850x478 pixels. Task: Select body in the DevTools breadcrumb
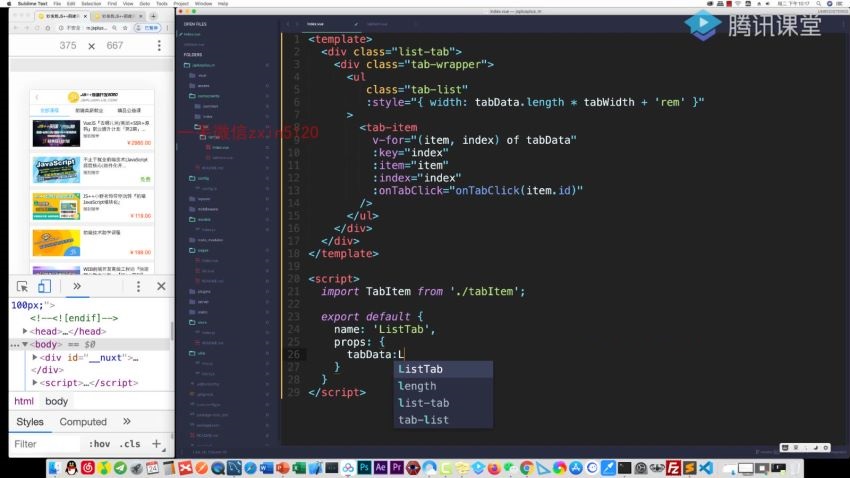[56, 401]
